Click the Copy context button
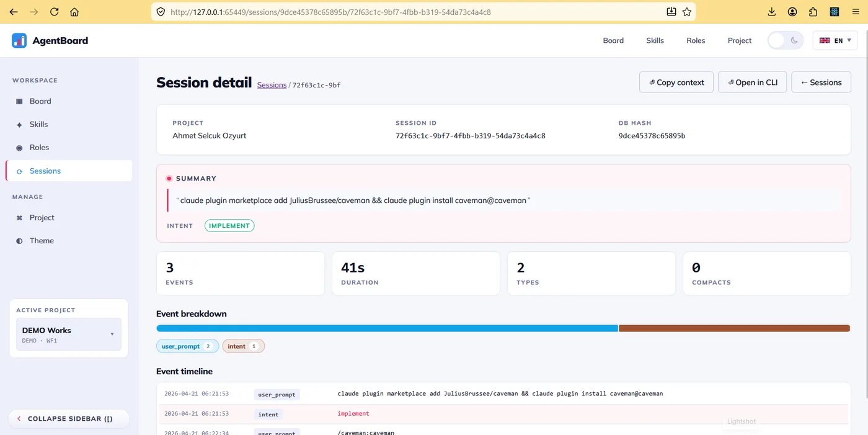Viewport: 868px width, 435px height. [676, 83]
